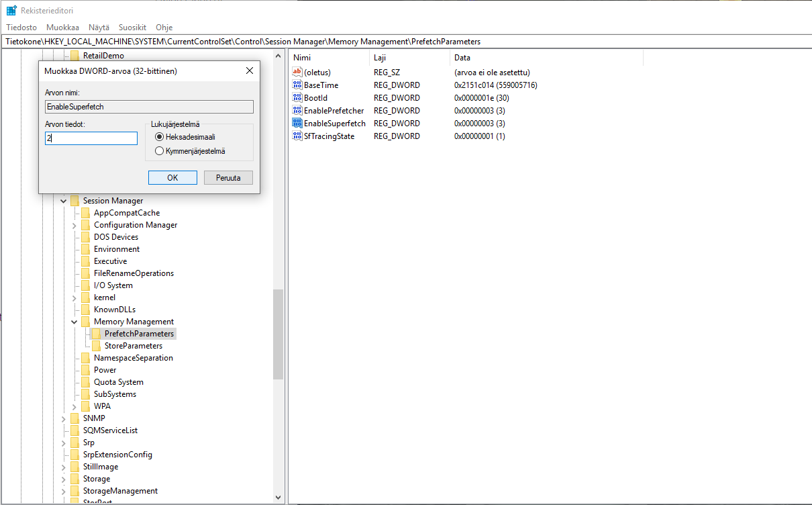Click the Data column header
Image resolution: width=812 pixels, height=505 pixels.
546,58
